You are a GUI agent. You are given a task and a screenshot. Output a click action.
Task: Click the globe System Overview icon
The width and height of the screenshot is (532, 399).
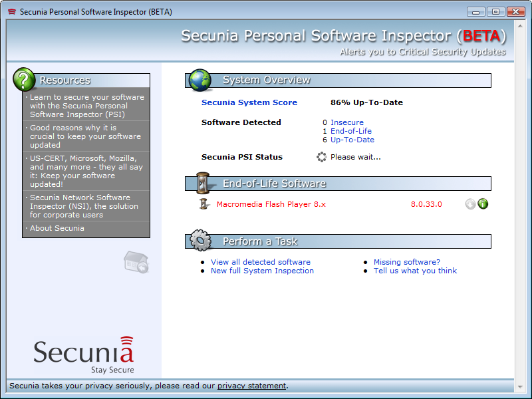point(200,80)
